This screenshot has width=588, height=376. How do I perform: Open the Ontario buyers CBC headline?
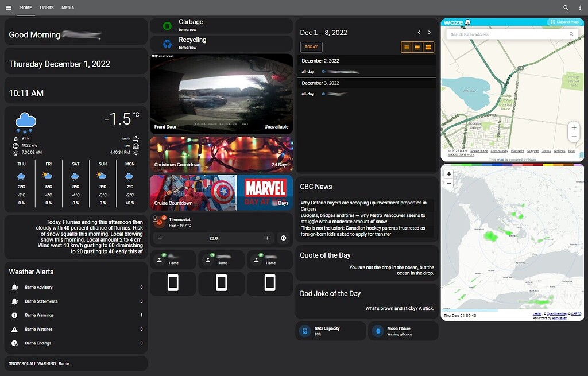click(x=363, y=206)
